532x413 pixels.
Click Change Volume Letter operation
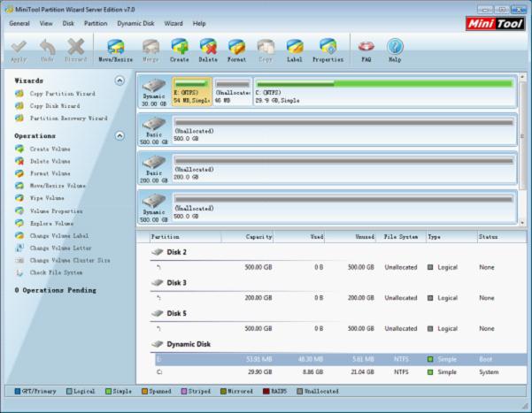[x=61, y=248]
